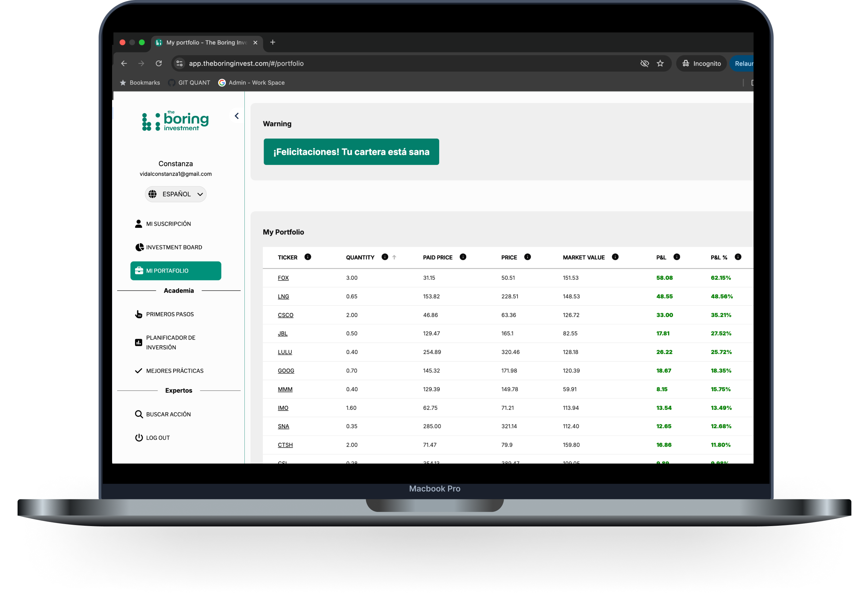Click the LULU ticker link
The height and width of the screenshot is (596, 868).
(285, 352)
